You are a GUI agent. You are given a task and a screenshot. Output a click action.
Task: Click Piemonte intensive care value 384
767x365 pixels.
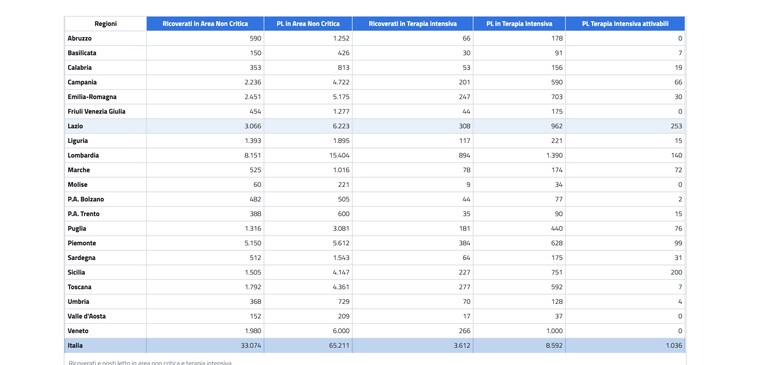click(x=465, y=243)
